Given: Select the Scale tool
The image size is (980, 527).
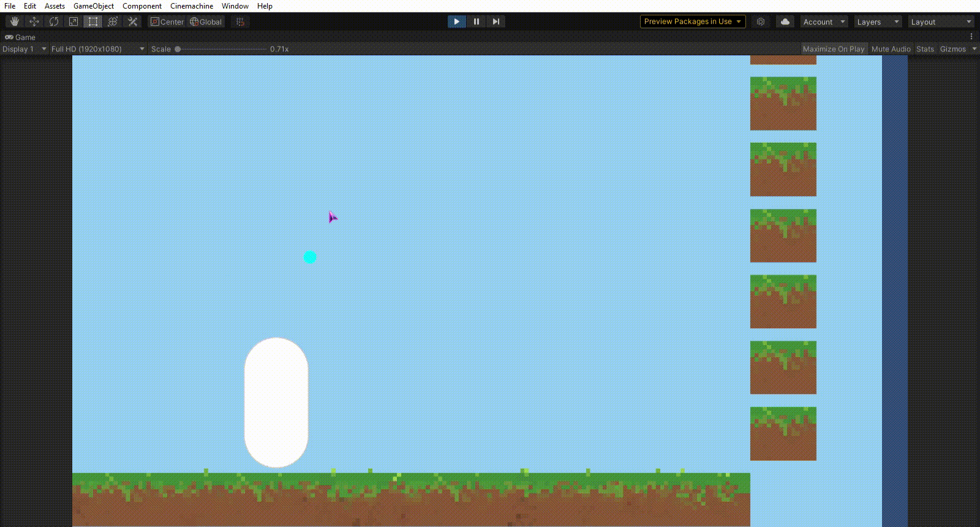Looking at the screenshot, I should tap(73, 21).
